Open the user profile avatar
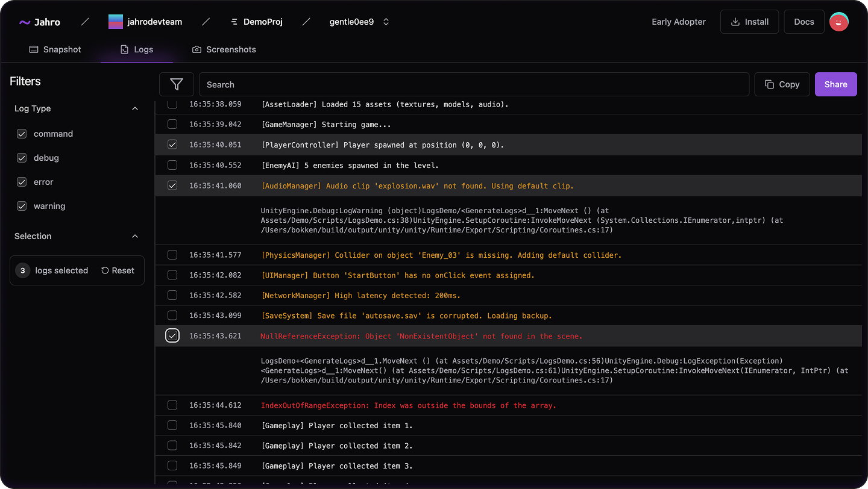This screenshot has height=489, width=868. pos(839,22)
